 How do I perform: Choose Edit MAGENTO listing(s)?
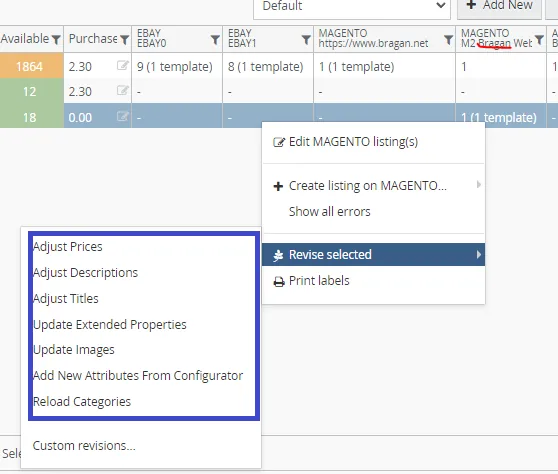tap(353, 142)
